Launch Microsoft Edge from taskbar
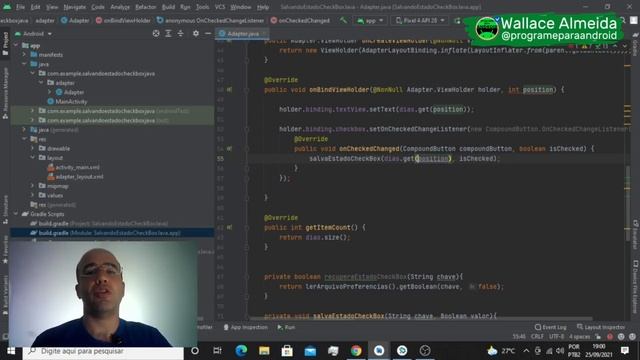Image resolution: width=640 pixels, height=360 pixels. click(241, 351)
